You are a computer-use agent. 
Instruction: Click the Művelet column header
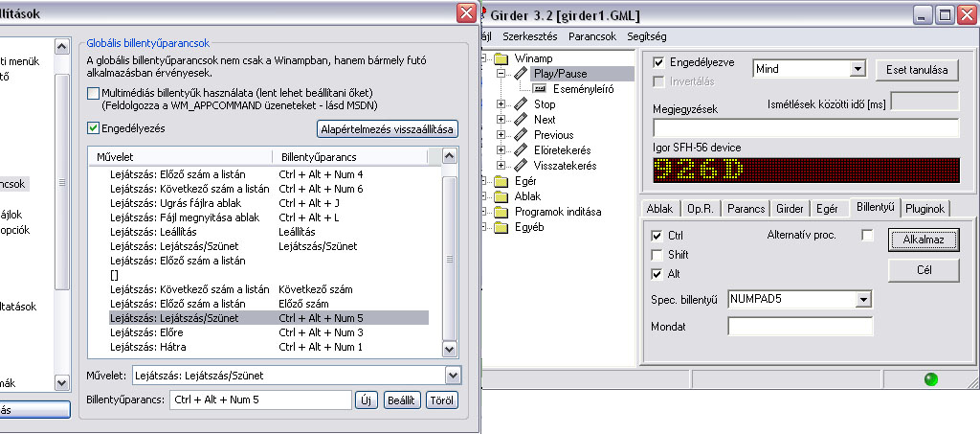pyautogui.click(x=181, y=157)
